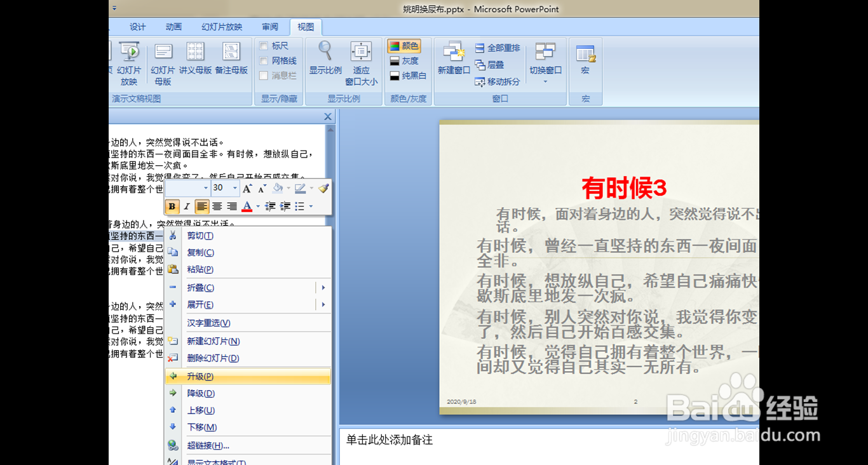Viewport: 868px width, 465px height.
Task: Switch to the 审阅 (Review) ribbon tab
Action: tap(269, 27)
